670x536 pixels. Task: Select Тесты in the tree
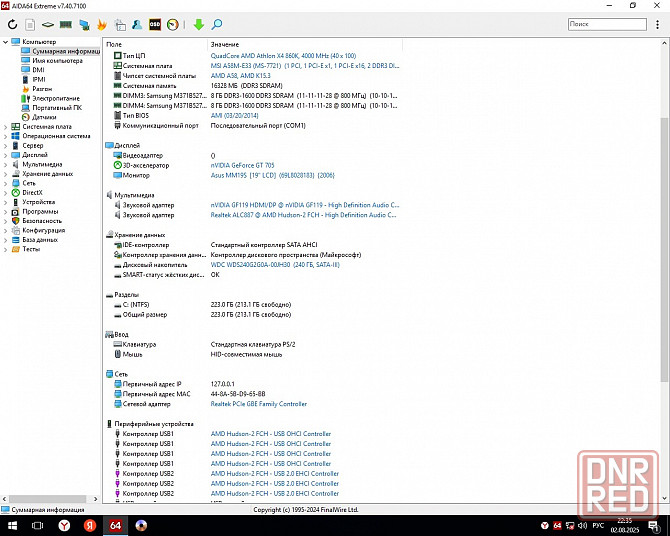tap(26, 249)
